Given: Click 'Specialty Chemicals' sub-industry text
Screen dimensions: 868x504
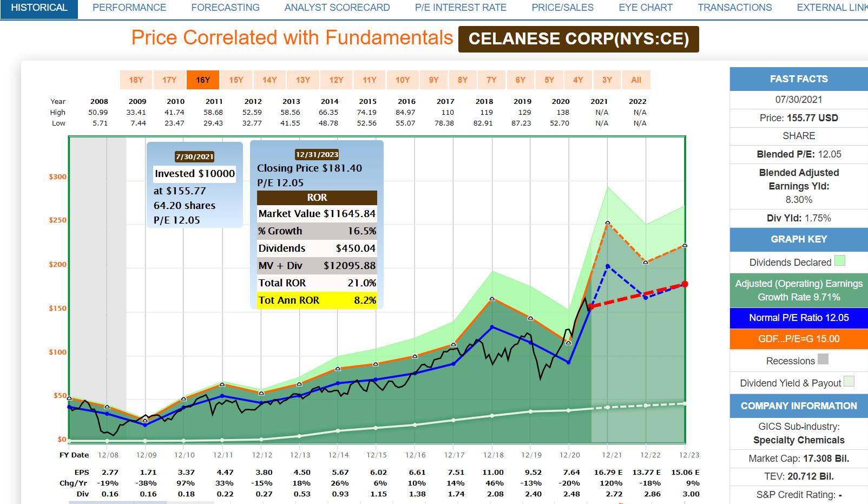Looking at the screenshot, I should pos(799,440).
